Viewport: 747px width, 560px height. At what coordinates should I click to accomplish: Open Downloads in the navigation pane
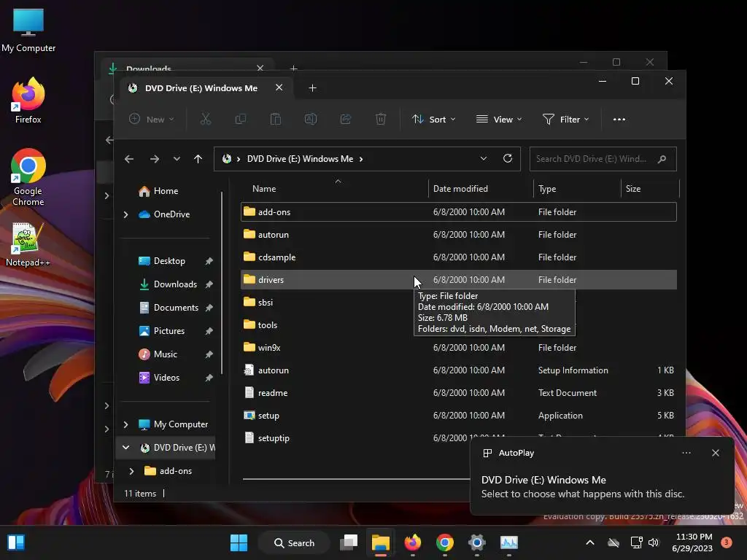coord(175,284)
